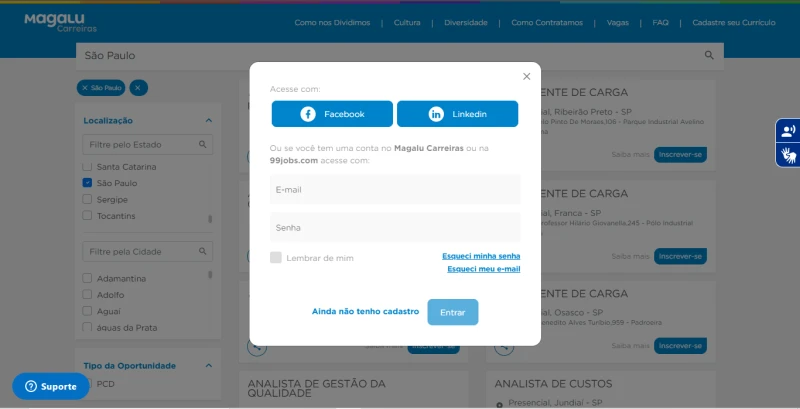Click Saiba mais on the Osasco job
Image resolution: width=800 pixels, height=409 pixels.
pyautogui.click(x=631, y=346)
